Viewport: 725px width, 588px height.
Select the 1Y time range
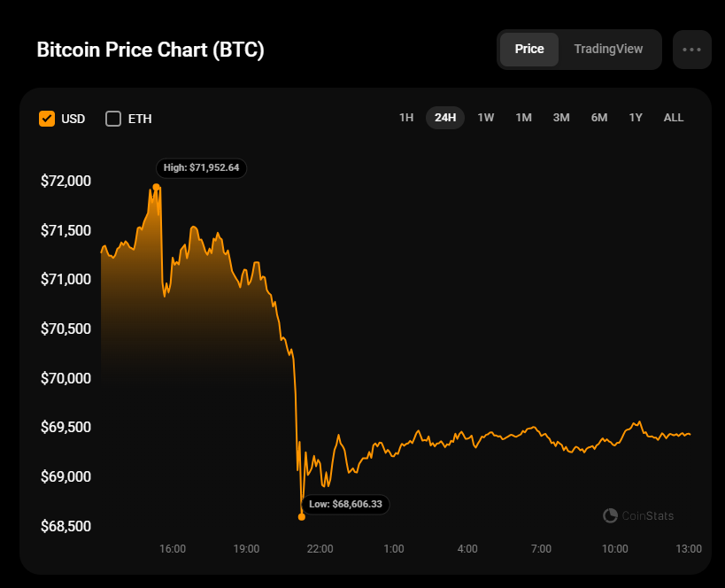pos(636,118)
